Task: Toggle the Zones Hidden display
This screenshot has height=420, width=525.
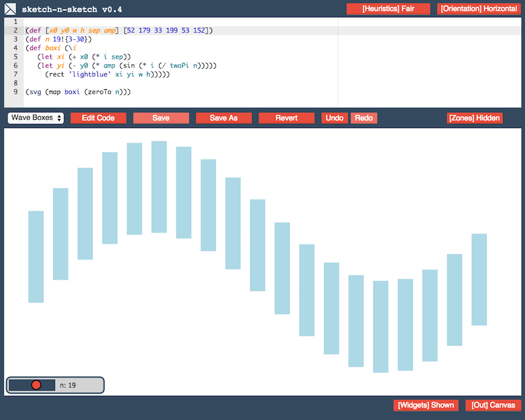Action: click(x=474, y=118)
